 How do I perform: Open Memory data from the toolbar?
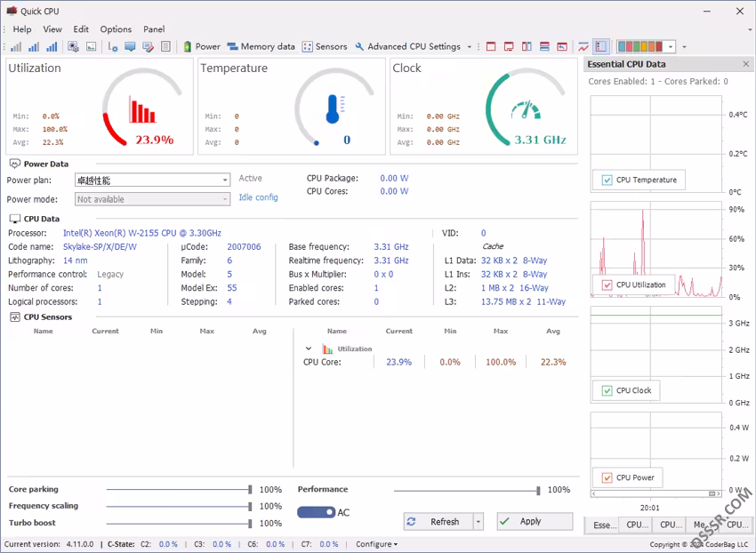coord(261,47)
